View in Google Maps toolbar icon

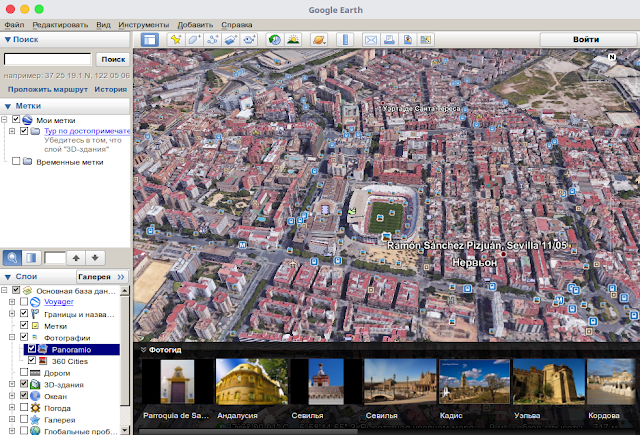[x=425, y=40]
